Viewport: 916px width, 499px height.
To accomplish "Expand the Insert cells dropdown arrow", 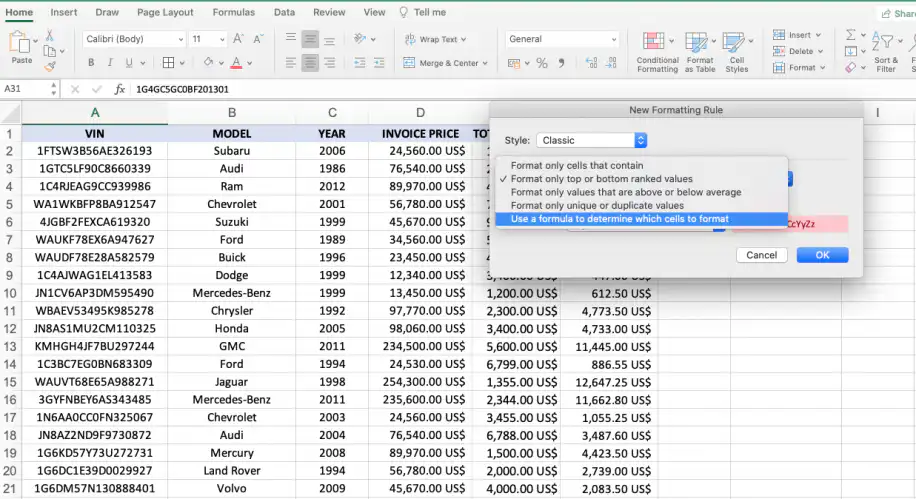I will 818,35.
